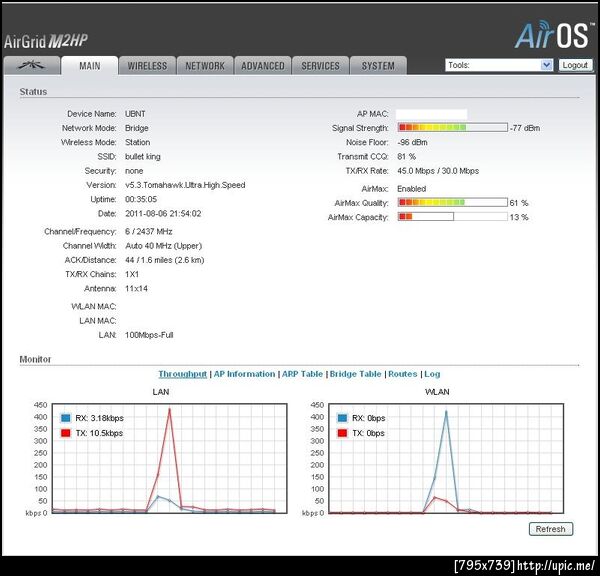The image size is (600, 576).
Task: Open the NETWORK tab
Action: (205, 65)
